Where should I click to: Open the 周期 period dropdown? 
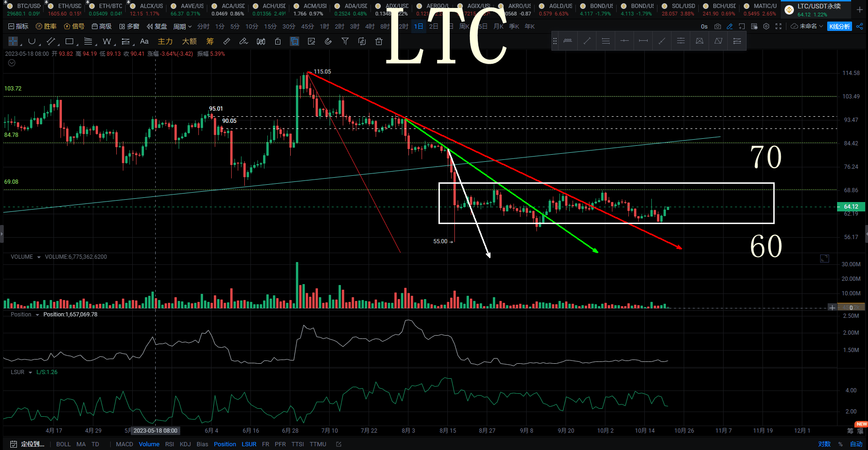coord(181,26)
